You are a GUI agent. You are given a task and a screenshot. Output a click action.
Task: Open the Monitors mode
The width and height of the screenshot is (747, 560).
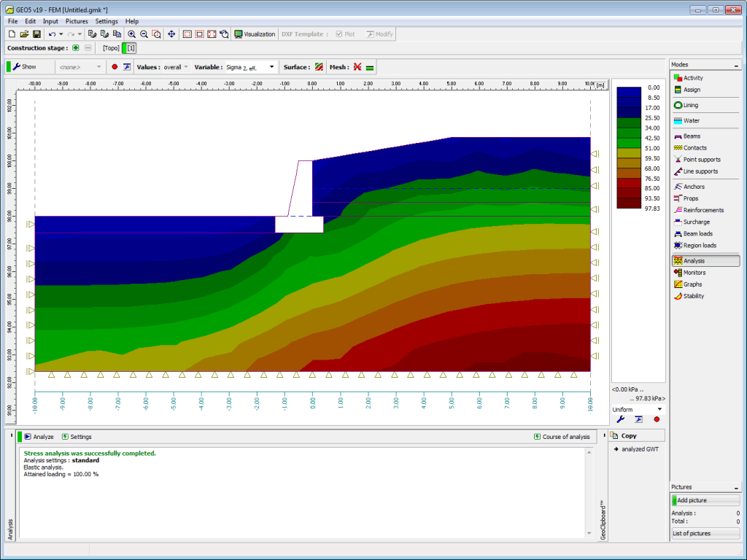click(x=692, y=272)
